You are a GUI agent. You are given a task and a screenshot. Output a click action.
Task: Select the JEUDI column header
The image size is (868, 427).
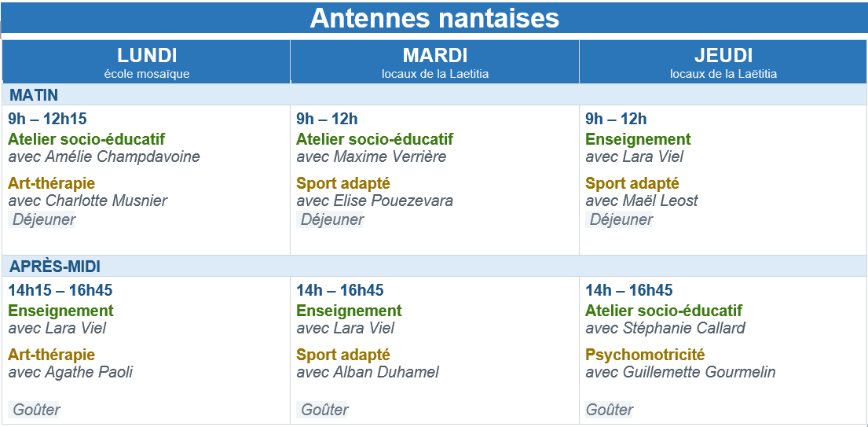(x=723, y=62)
